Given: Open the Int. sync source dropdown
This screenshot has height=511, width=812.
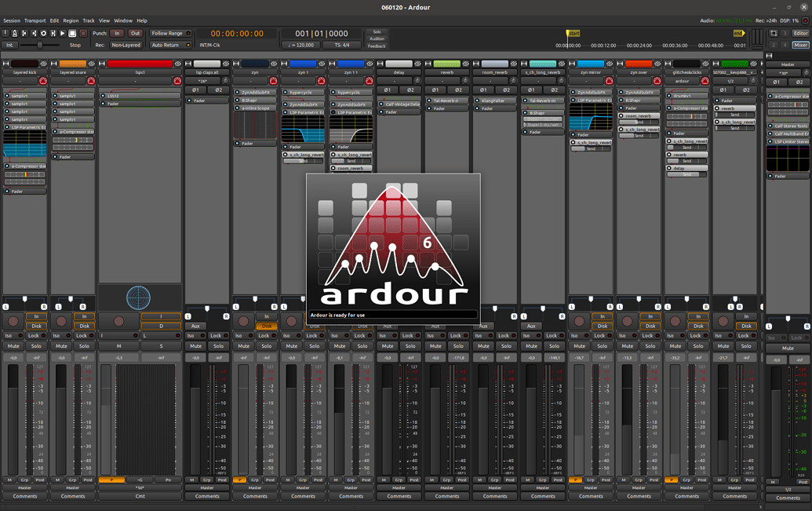Looking at the screenshot, I should point(10,46).
